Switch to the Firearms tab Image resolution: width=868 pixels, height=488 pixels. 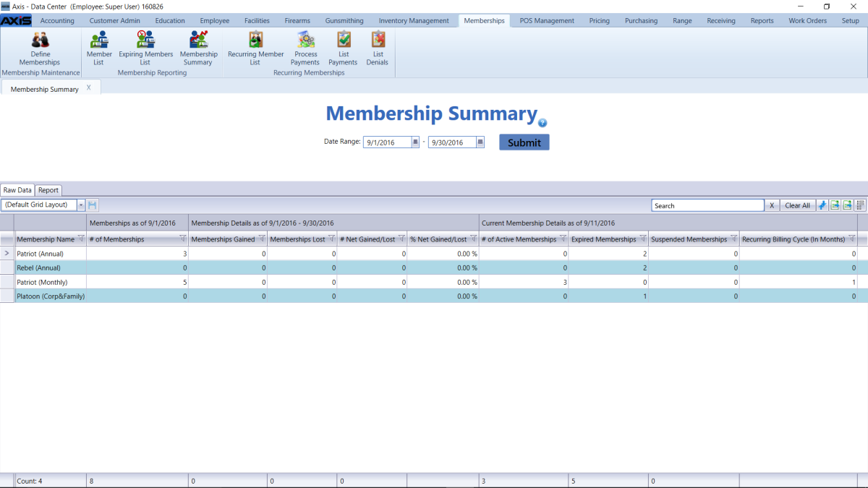pyautogui.click(x=297, y=21)
